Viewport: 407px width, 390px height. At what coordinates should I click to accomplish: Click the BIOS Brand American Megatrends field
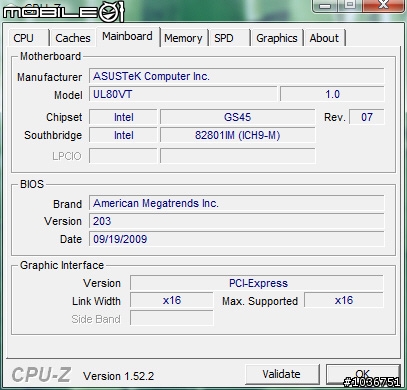click(237, 203)
